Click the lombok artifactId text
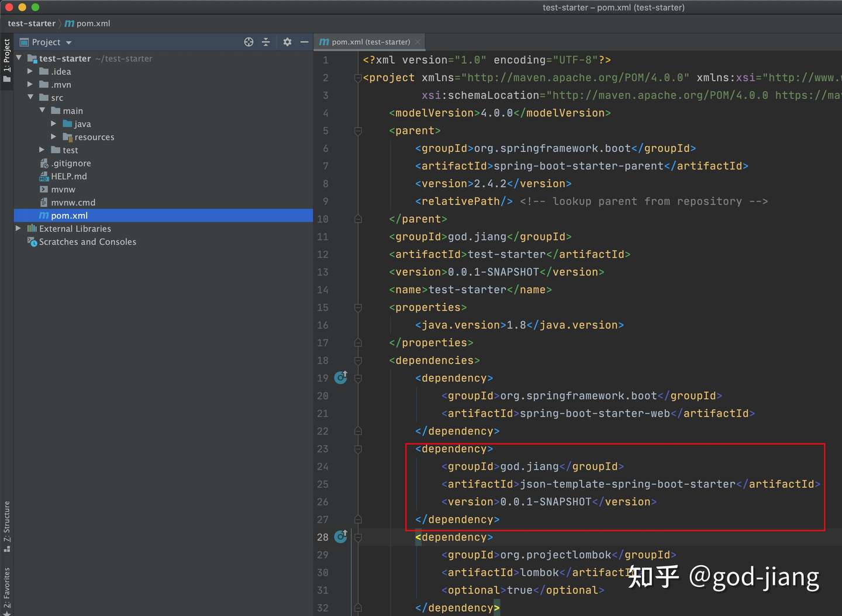The width and height of the screenshot is (842, 616). pos(539,572)
